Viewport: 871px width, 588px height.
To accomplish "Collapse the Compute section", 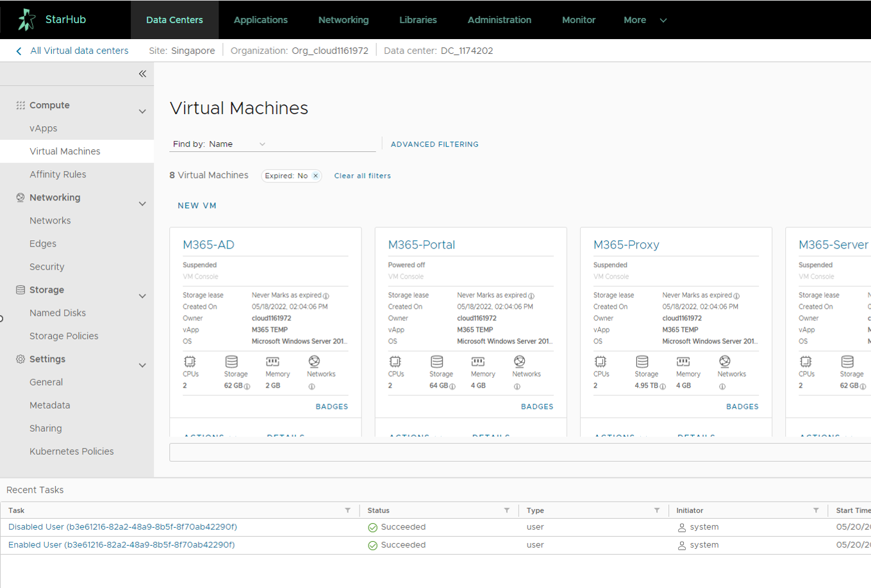I will (x=142, y=111).
